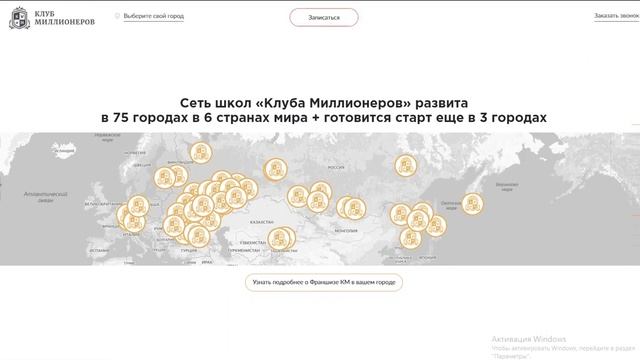Click the Россия label on the map
The image size is (640, 360).
pos(336,167)
